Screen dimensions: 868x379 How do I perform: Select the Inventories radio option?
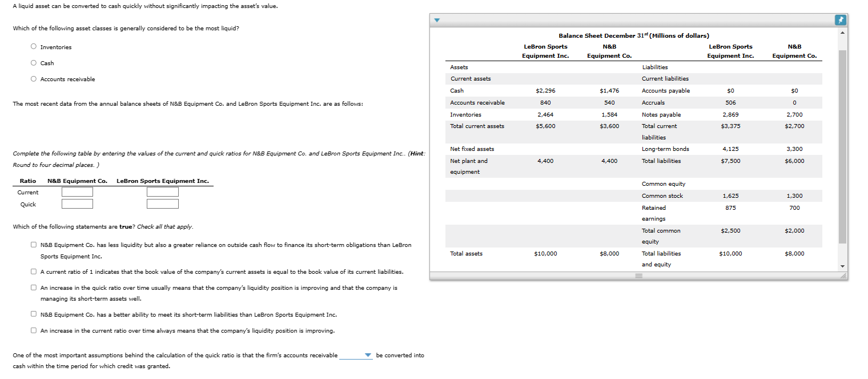pyautogui.click(x=34, y=47)
